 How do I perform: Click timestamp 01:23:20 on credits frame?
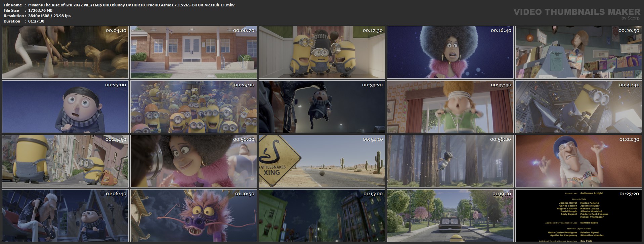(629, 194)
